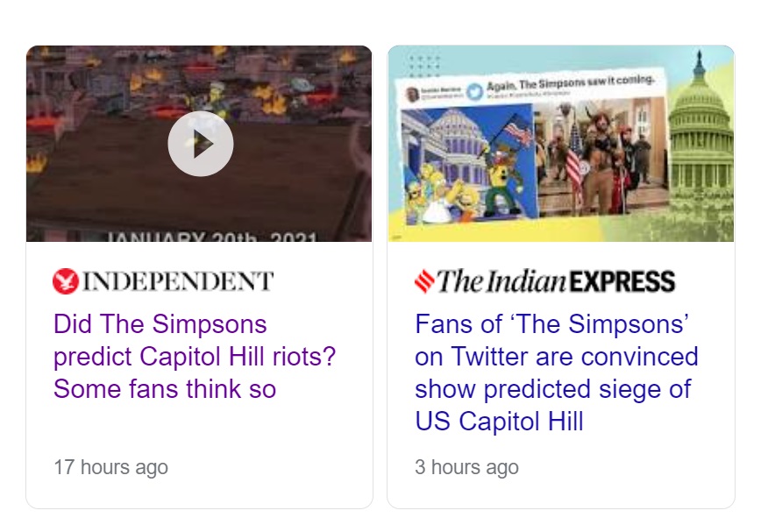Click the INDEPENDENT wordmark text
Screen dimensions: 775x532
(x=178, y=281)
